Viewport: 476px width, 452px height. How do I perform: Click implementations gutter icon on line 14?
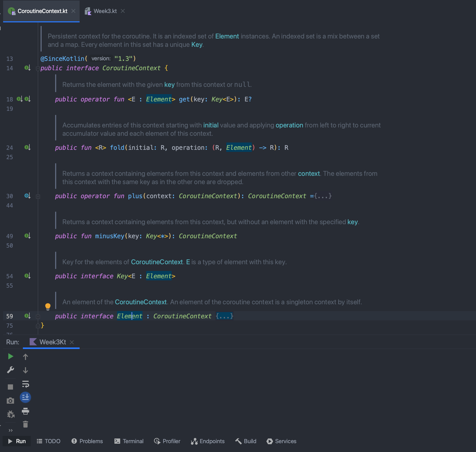click(28, 68)
